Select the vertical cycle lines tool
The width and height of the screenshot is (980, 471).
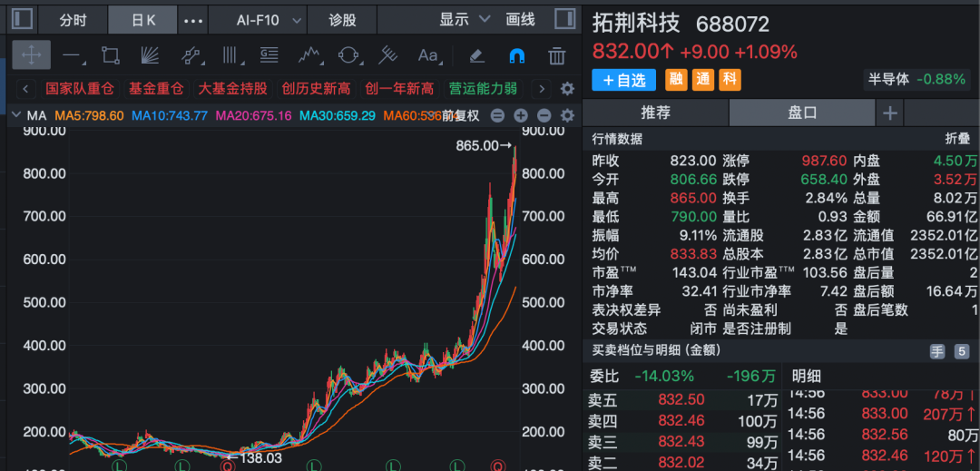pyautogui.click(x=233, y=55)
